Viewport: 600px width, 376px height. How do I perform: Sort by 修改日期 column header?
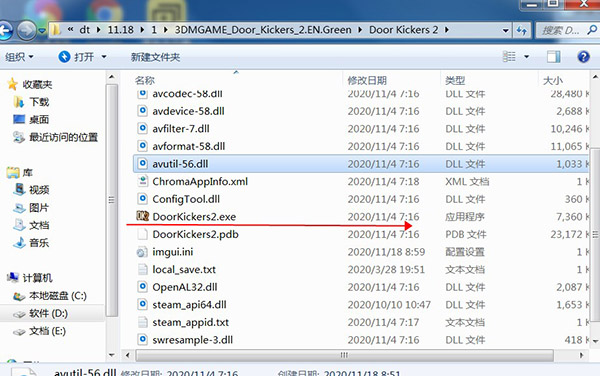coord(367,80)
